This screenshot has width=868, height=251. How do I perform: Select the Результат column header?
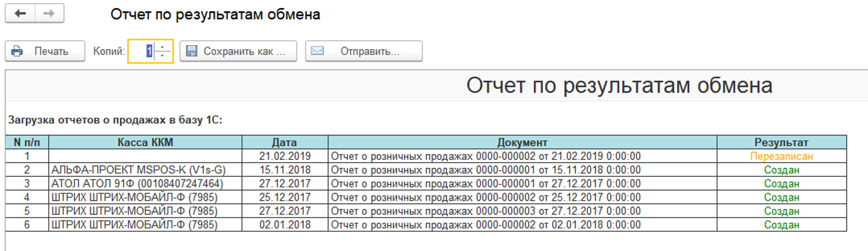pyautogui.click(x=781, y=142)
